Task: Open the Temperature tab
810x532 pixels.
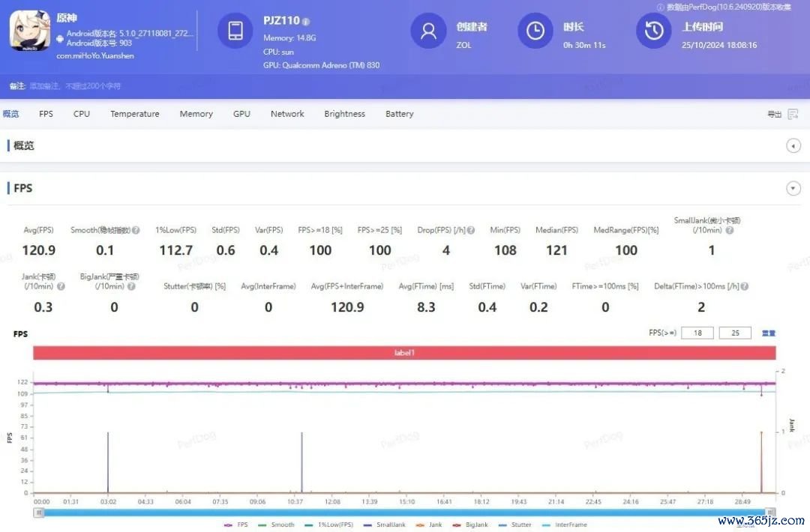Action: pos(135,114)
